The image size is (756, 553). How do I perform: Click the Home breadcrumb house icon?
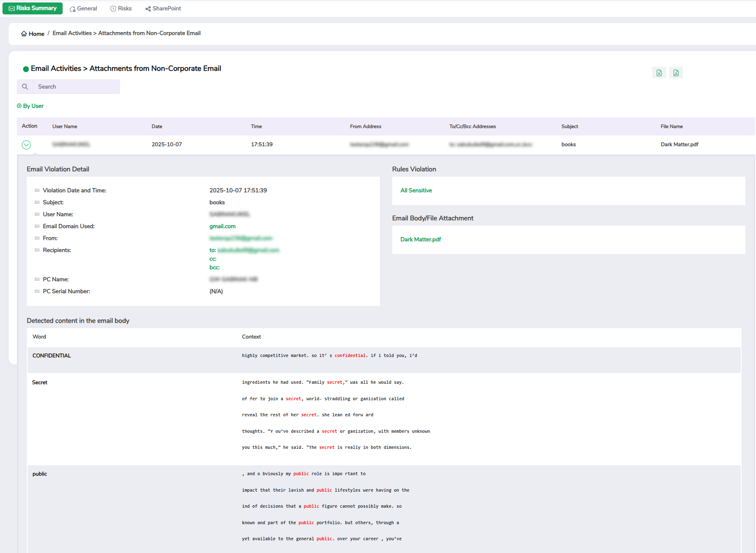(24, 34)
